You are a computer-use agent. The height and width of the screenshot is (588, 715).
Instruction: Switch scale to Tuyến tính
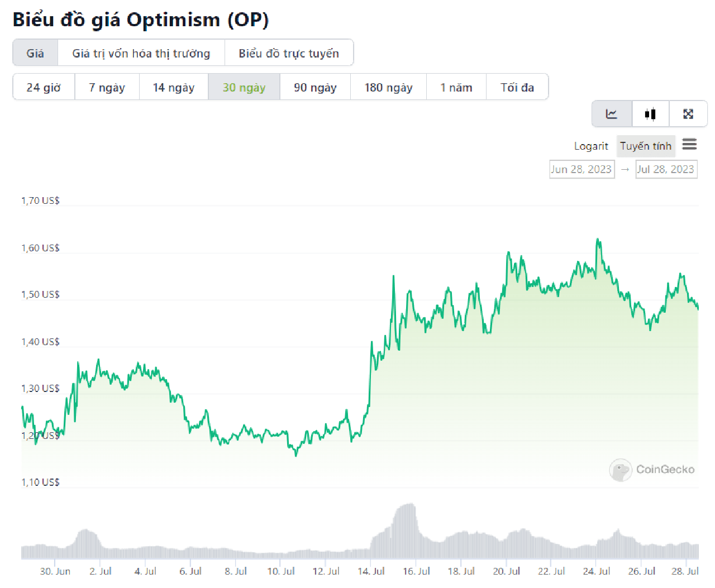click(646, 146)
